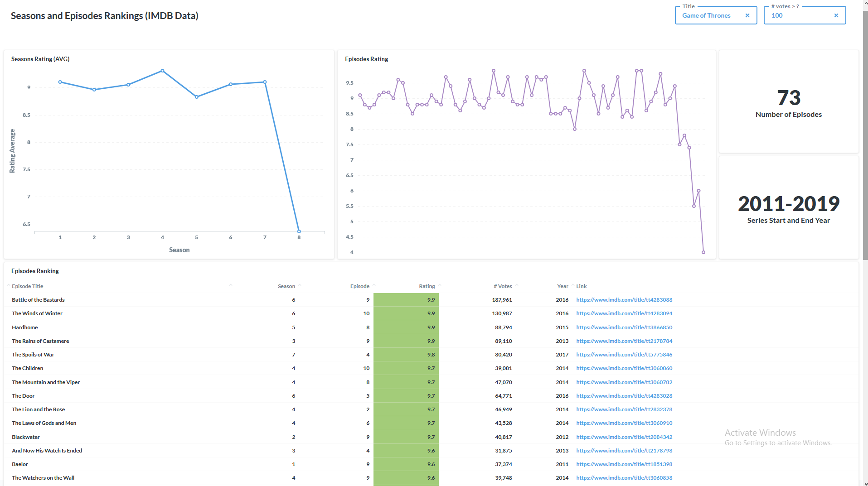
Task: Click the Episodes Ranking table title
Action: click(x=35, y=271)
